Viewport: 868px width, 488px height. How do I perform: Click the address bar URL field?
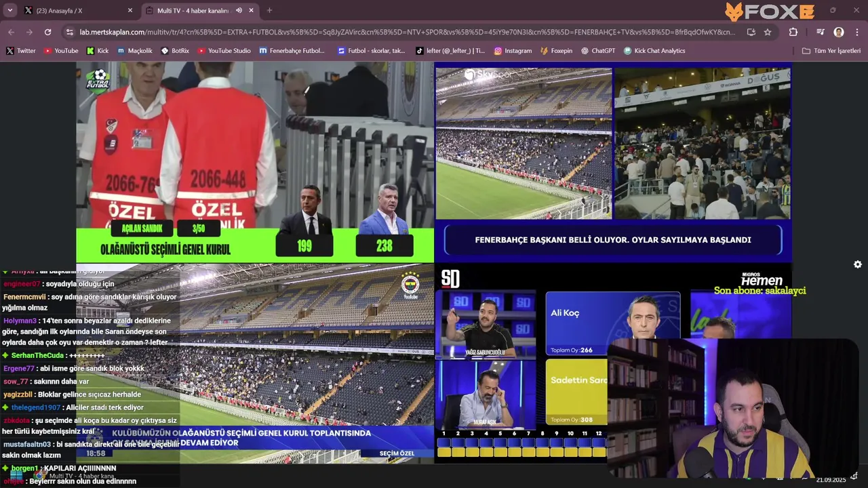click(407, 32)
